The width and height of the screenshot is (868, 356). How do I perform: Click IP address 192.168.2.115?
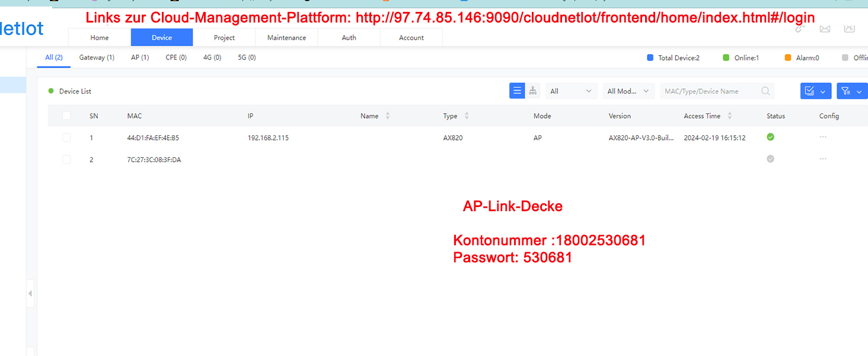click(x=268, y=138)
